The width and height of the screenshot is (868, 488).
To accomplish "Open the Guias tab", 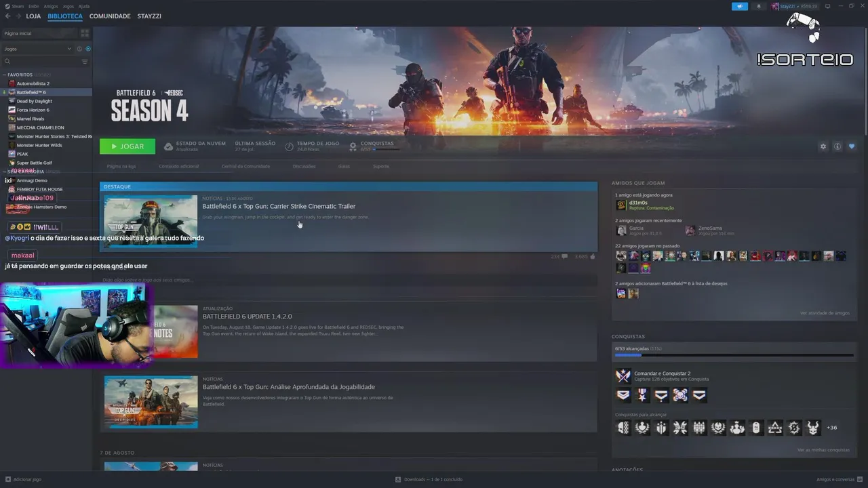I will [x=344, y=166].
